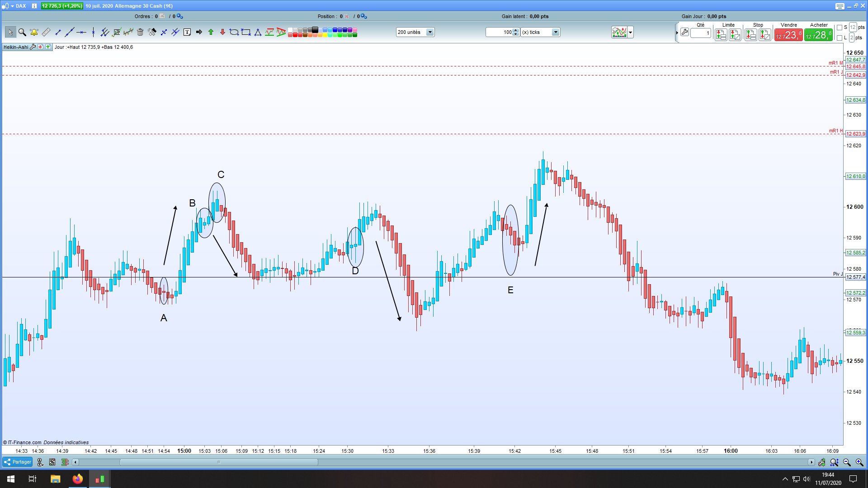This screenshot has width=868, height=488.
Task: Select the text annotation tool
Action: 187,32
